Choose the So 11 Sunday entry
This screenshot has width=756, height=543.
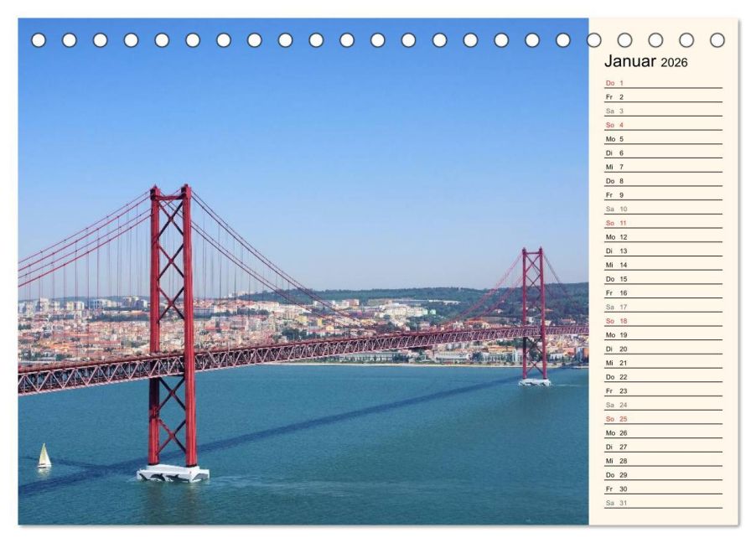coord(664,223)
